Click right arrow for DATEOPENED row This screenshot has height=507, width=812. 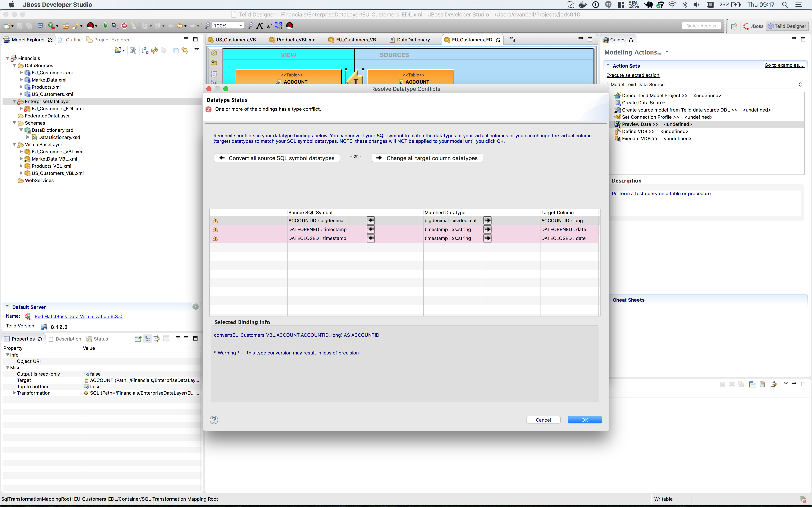487,230
